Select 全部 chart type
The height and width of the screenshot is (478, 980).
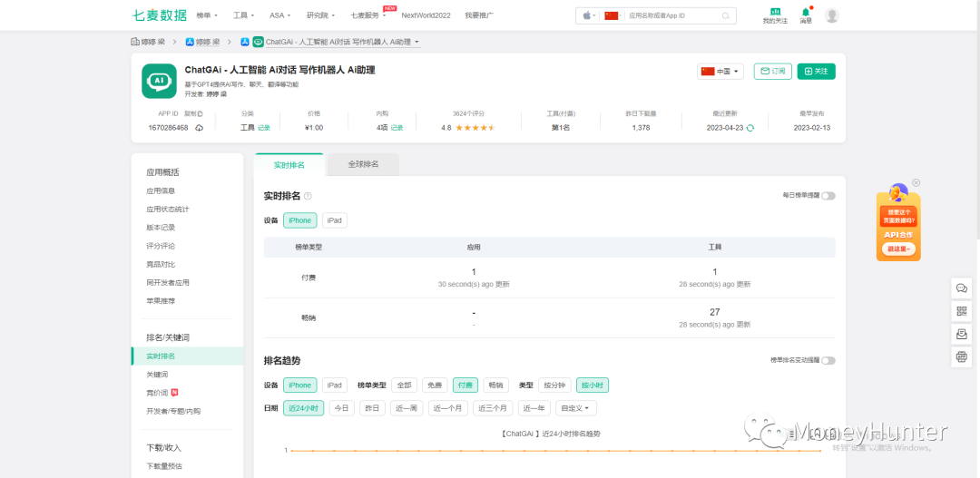(x=404, y=385)
